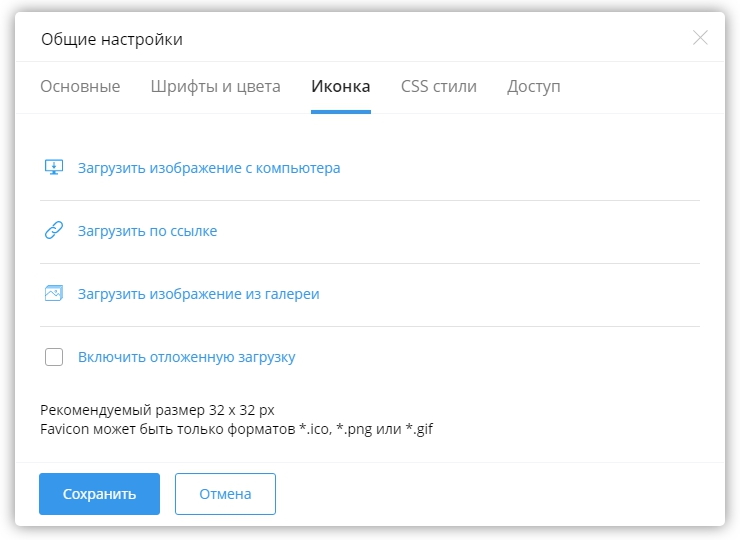This screenshot has width=740, height=540.
Task: Click empty footer area right of Отмена
Action: click(500, 494)
